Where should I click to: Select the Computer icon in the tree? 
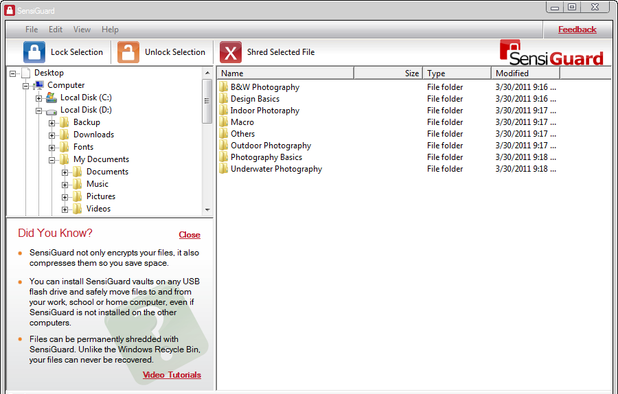point(39,85)
